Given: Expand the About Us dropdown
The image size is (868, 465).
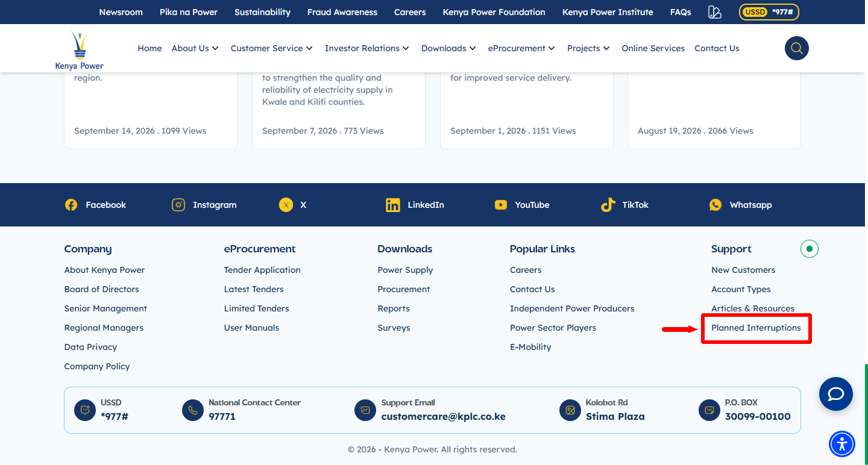Looking at the screenshot, I should (x=195, y=48).
